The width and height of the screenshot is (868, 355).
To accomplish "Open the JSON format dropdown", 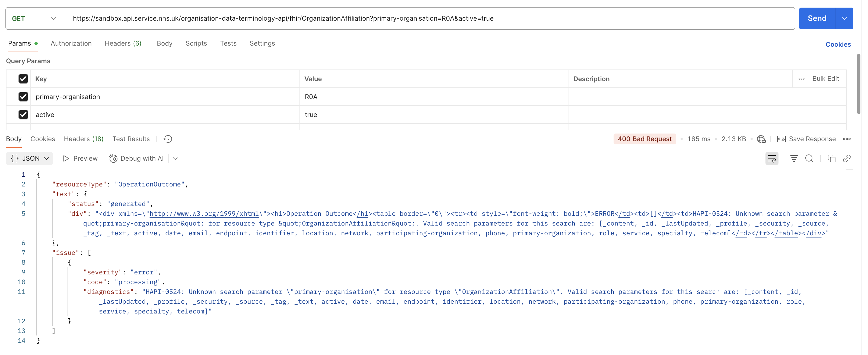I will point(30,159).
